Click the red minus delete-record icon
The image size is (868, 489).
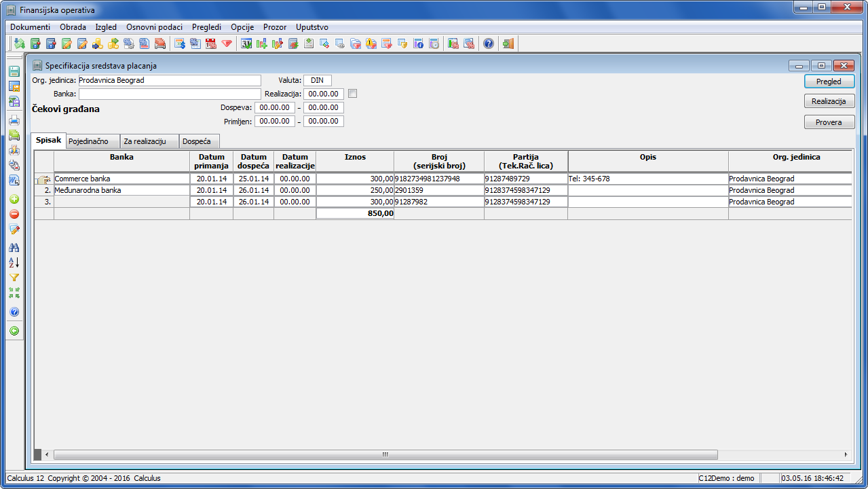[x=14, y=215]
